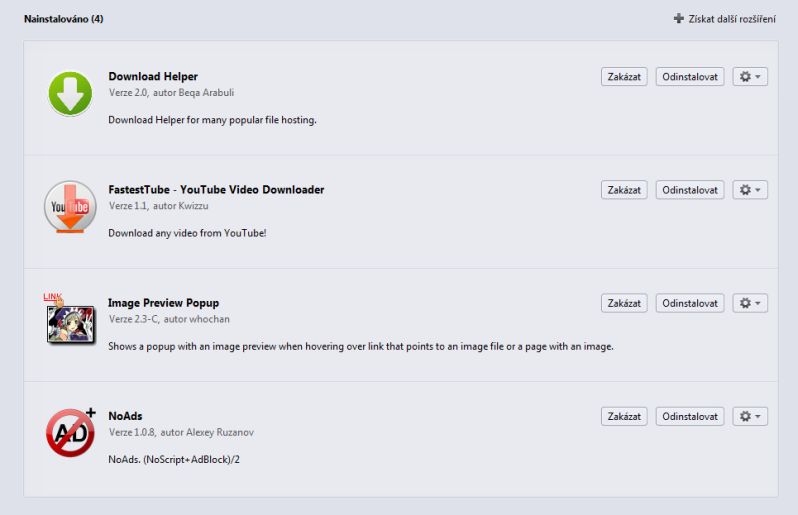The width and height of the screenshot is (798, 515).
Task: Uninstall NoAds with Odinstalovat button
Action: 690,416
